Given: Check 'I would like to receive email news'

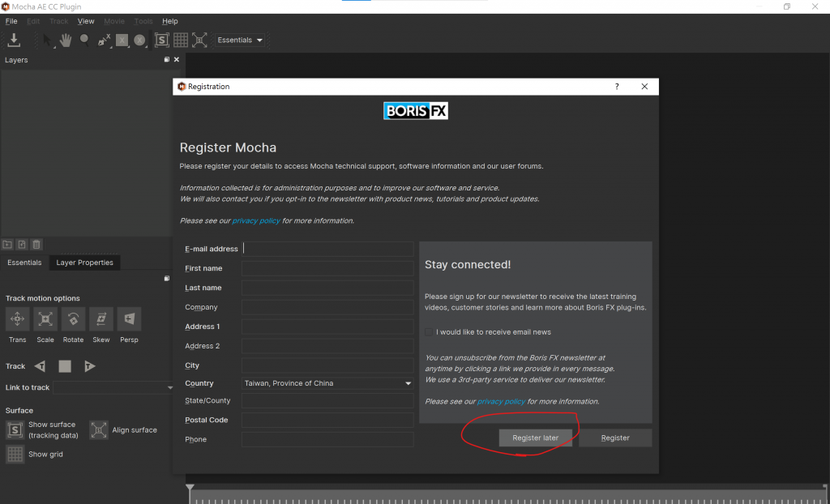Looking at the screenshot, I should coord(429,332).
